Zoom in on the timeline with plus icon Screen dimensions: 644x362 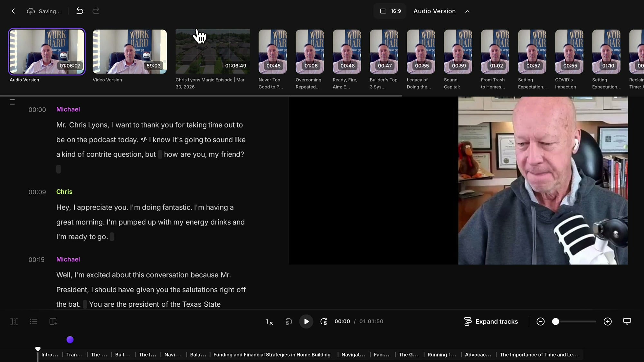click(608, 321)
